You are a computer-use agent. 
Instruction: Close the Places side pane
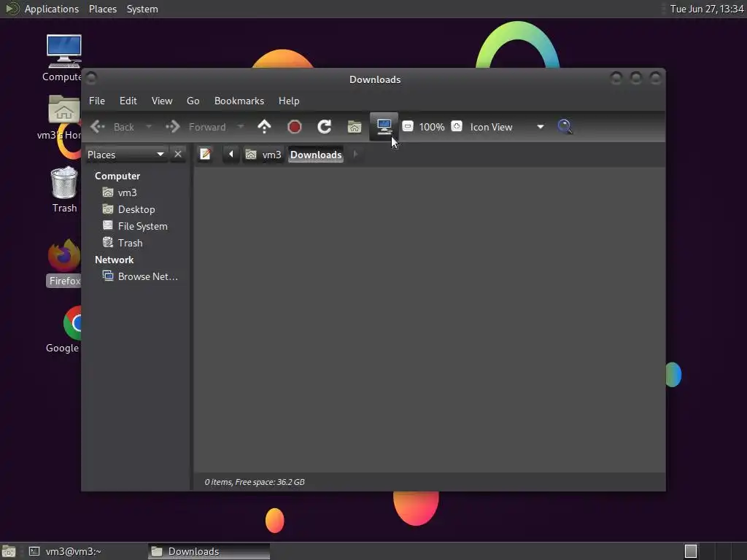(x=178, y=155)
